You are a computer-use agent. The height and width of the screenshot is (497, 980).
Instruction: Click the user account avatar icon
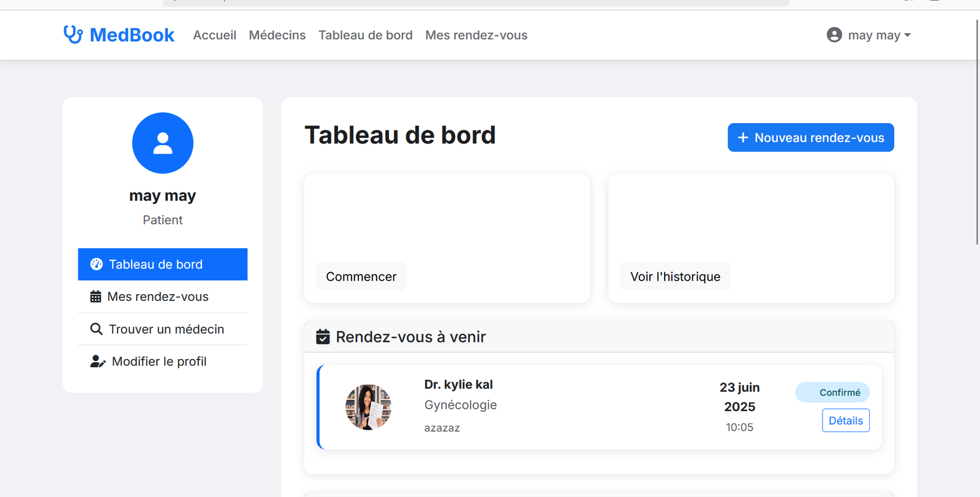pos(834,35)
